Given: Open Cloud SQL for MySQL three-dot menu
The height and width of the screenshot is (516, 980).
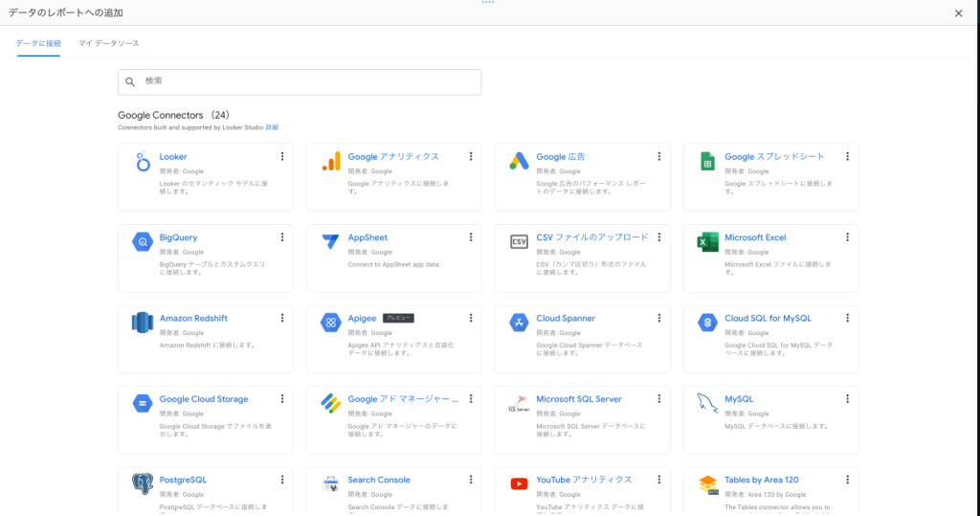Looking at the screenshot, I should click(x=848, y=318).
